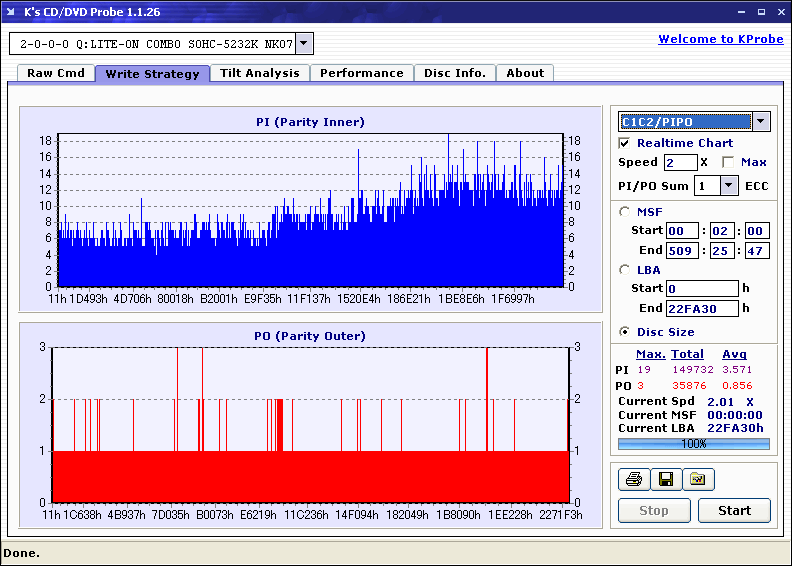The width and height of the screenshot is (792, 566).
Task: Open the LITE-ON drive selection dropdown
Action: (x=305, y=43)
